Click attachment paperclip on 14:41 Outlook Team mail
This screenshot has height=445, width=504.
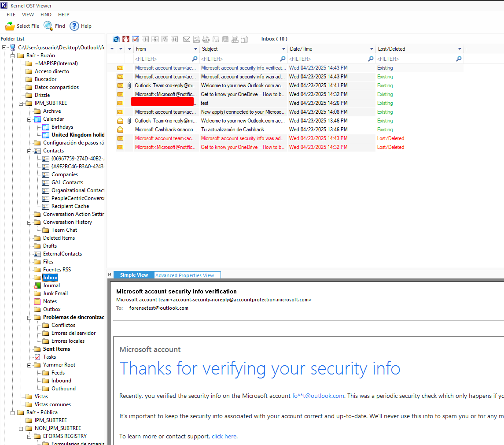pyautogui.click(x=129, y=85)
